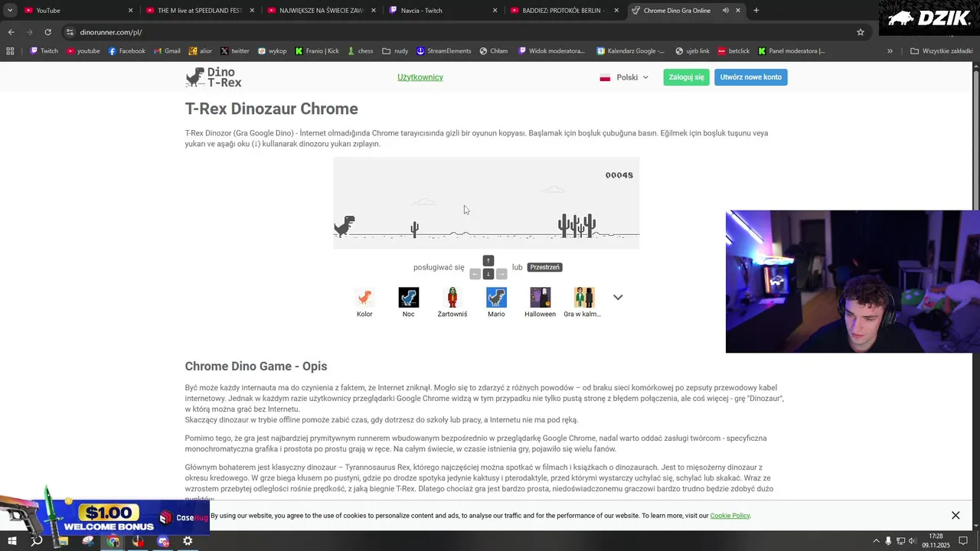Open the Dino T-Rex site logo
Viewport: 980px width, 551px height.
tap(214, 77)
